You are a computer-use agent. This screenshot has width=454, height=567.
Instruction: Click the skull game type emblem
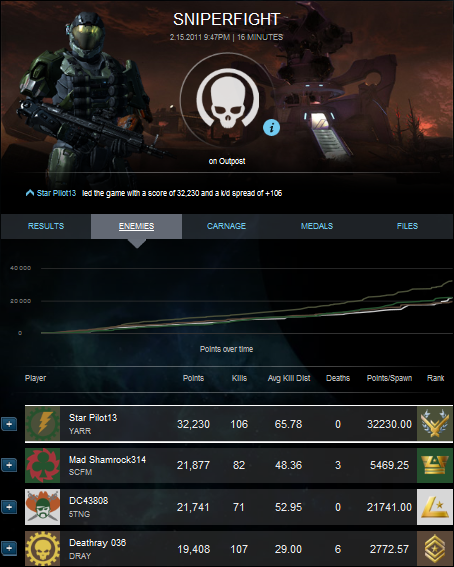click(228, 99)
